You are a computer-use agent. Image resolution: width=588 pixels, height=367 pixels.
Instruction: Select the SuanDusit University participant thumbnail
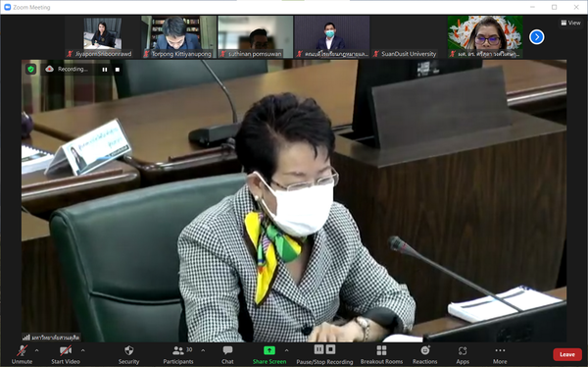coord(408,37)
